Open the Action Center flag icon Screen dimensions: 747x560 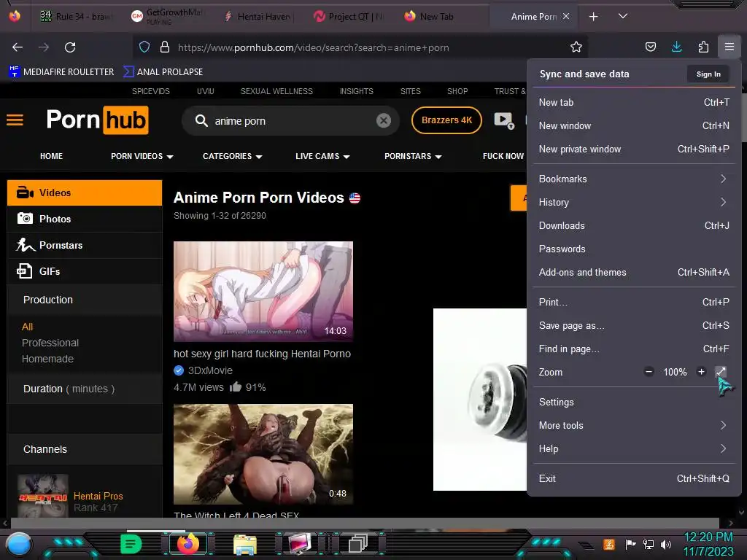point(630,544)
